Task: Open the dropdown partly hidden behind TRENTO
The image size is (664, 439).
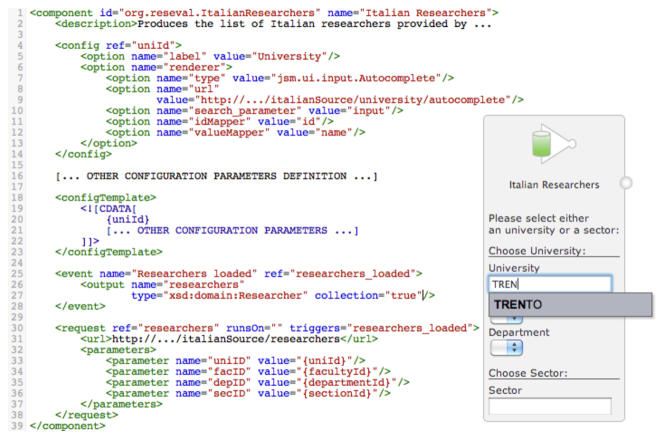Action: click(506, 318)
